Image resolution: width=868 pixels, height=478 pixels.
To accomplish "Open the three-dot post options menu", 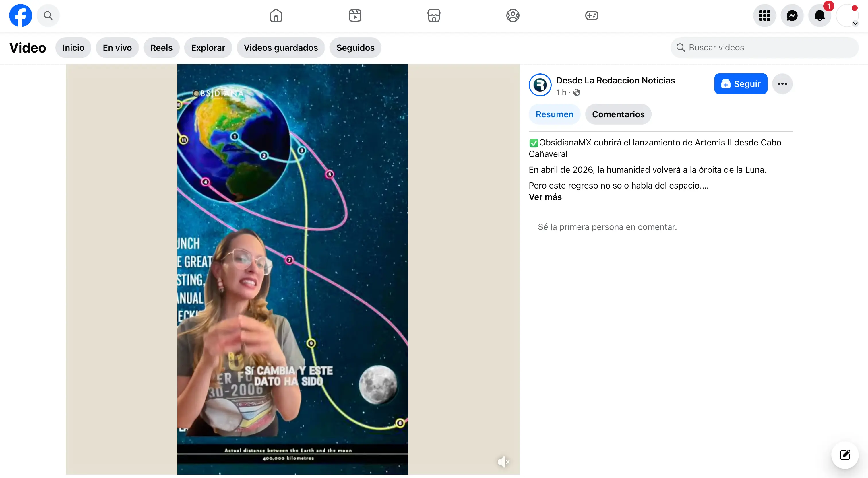I will [x=782, y=84].
